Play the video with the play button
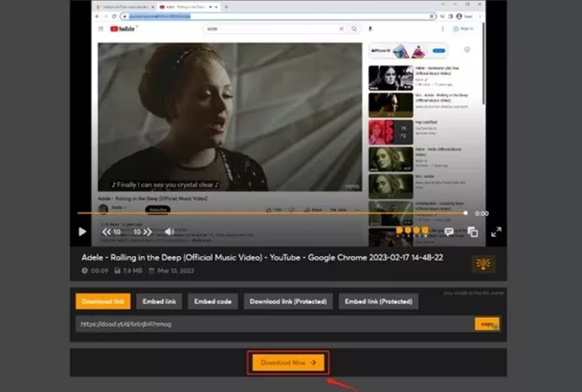582x392 pixels. click(83, 232)
